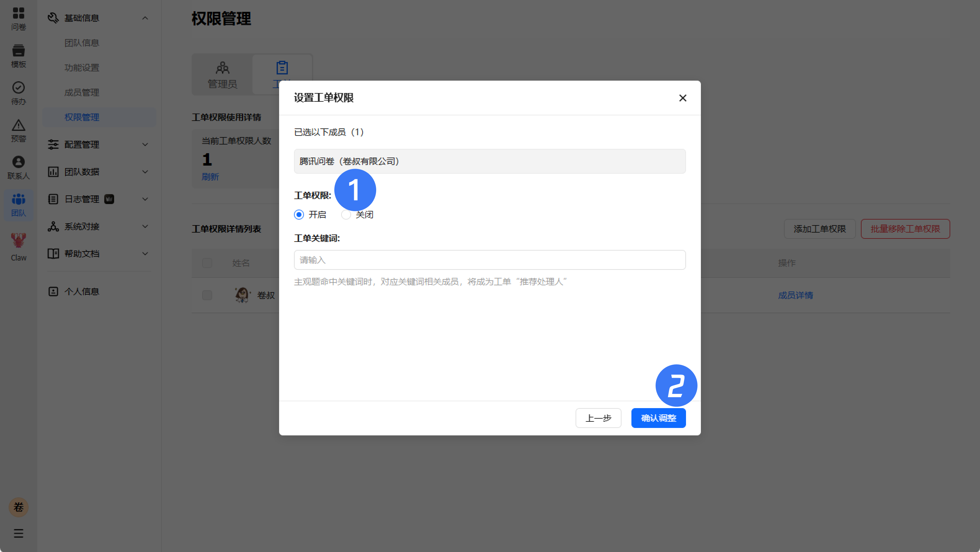Click the 姓名 column header
The width and height of the screenshot is (980, 552).
(x=241, y=263)
